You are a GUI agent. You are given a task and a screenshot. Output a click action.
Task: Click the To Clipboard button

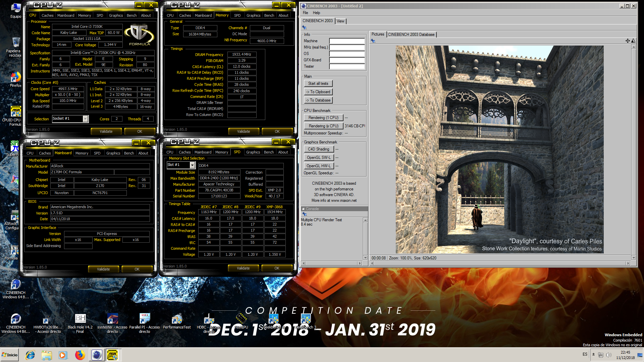(x=318, y=92)
